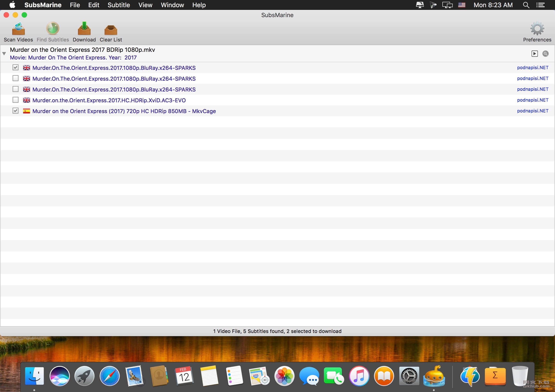Uncheck the first SPARKS English subtitle checkbox
This screenshot has width=555, height=392.
(16, 67)
